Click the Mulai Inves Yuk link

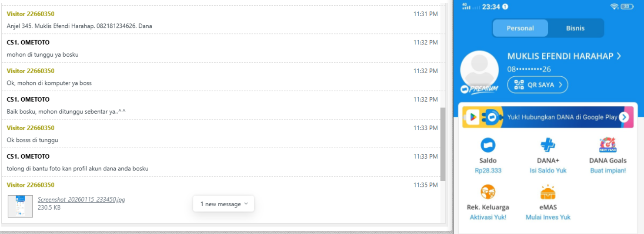click(548, 217)
